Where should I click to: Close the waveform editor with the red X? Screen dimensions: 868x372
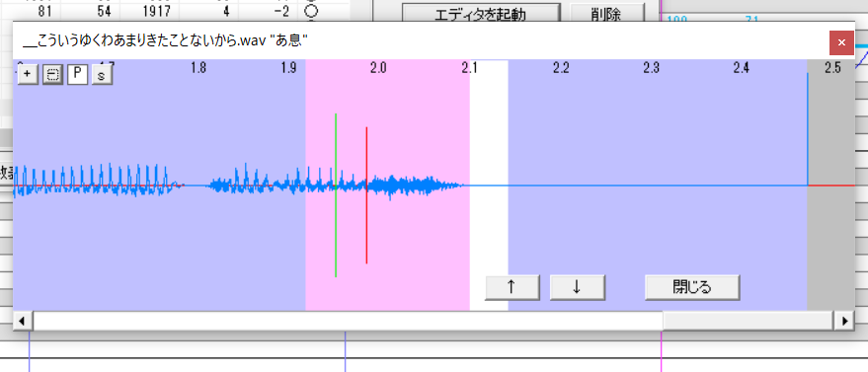[x=841, y=42]
